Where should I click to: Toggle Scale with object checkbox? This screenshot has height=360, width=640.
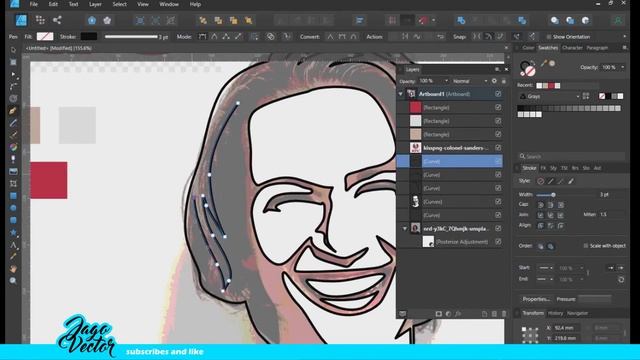586,246
